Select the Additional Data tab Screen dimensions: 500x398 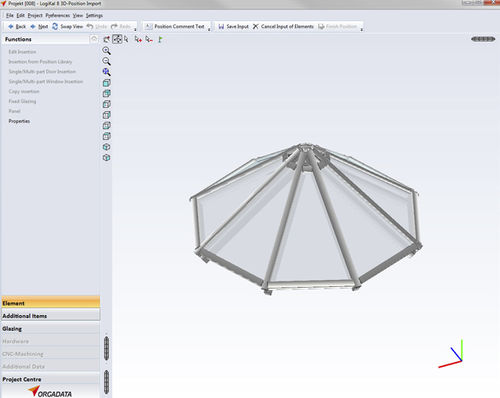tap(51, 366)
